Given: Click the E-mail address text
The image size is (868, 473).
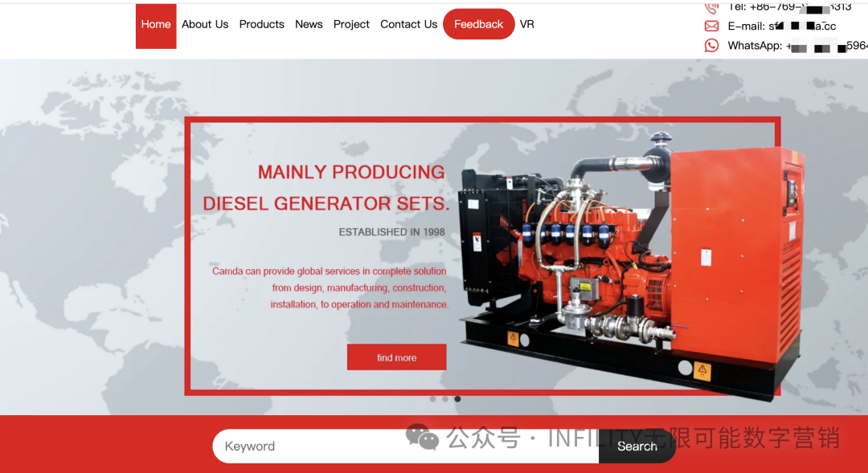Looking at the screenshot, I should point(782,26).
